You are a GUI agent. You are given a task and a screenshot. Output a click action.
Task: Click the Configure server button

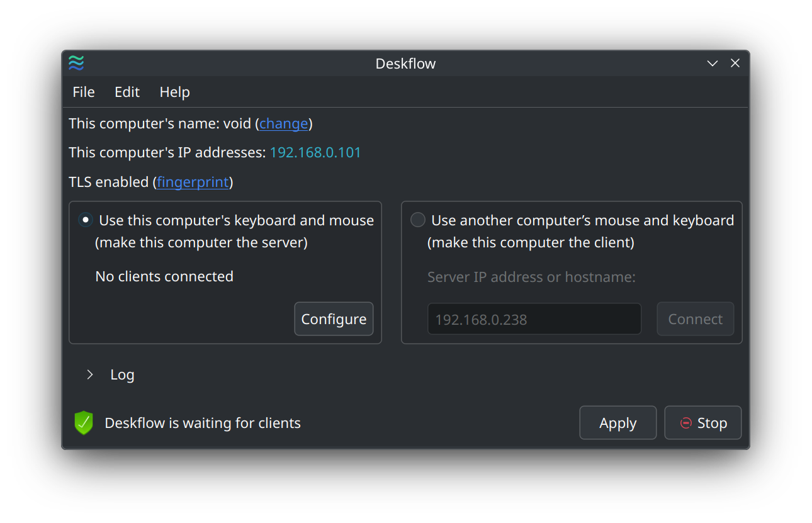coord(334,319)
